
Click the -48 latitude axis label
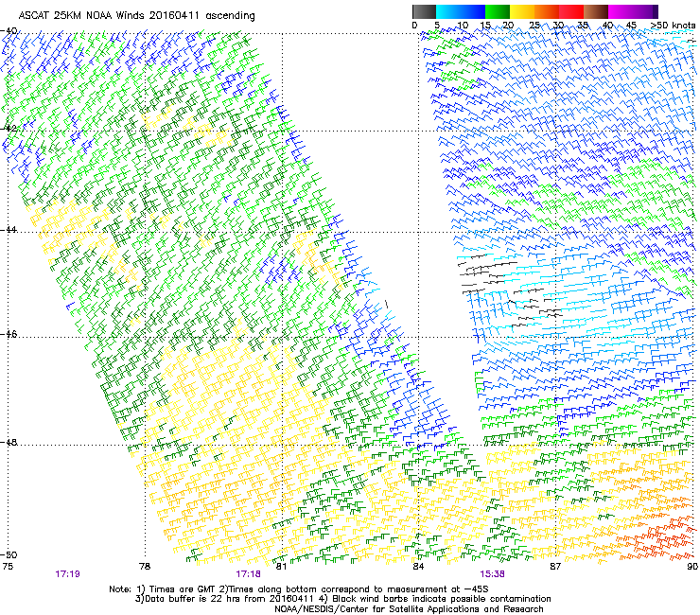click(x=9, y=442)
